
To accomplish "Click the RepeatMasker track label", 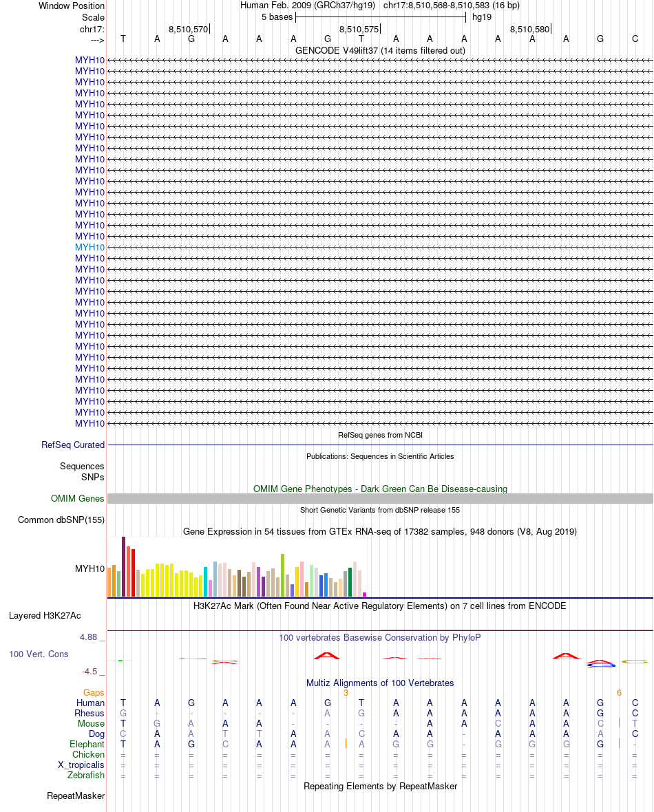I will pos(76,796).
